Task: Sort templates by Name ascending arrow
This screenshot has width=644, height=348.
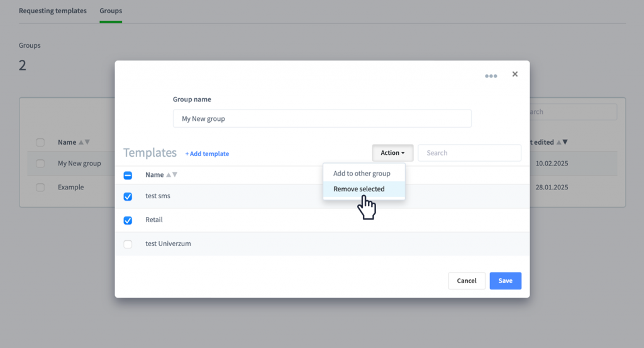Action: coord(169,174)
